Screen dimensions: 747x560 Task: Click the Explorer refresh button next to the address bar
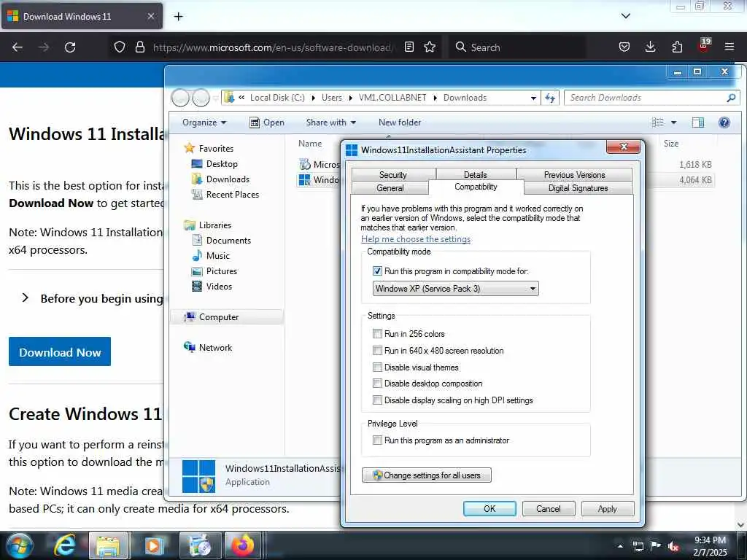550,98
